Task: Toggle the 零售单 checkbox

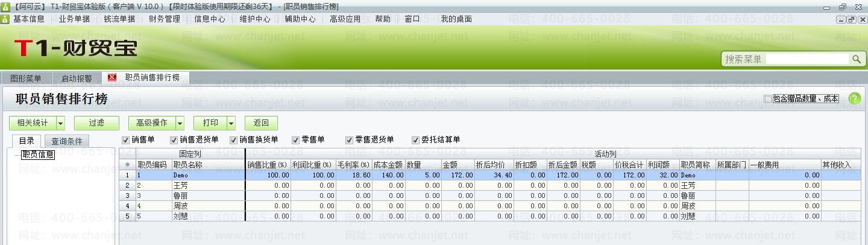Action: [296, 140]
